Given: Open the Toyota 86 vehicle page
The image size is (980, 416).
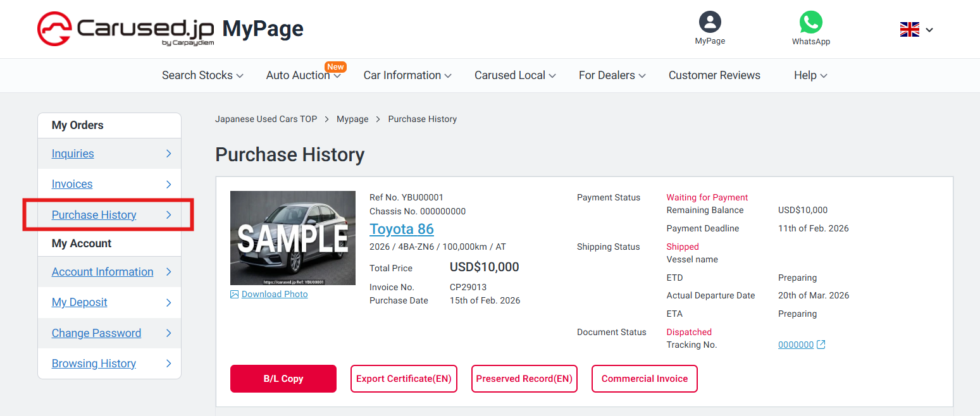Looking at the screenshot, I should [x=401, y=229].
